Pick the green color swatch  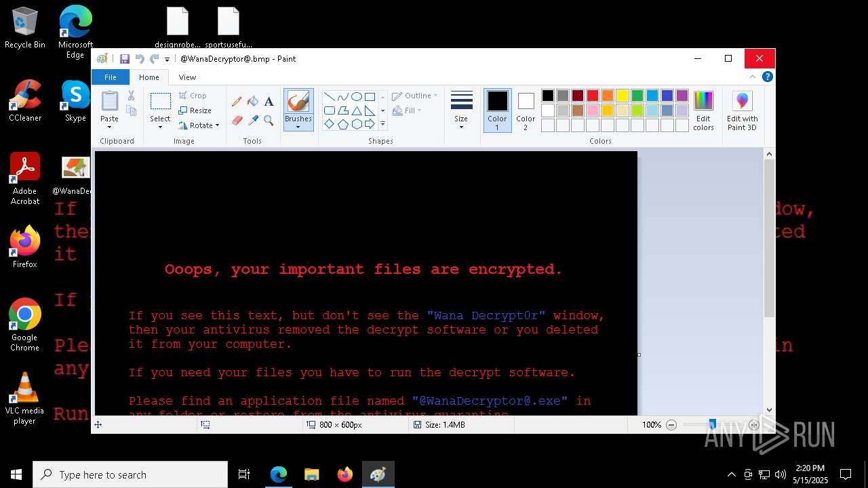[637, 96]
